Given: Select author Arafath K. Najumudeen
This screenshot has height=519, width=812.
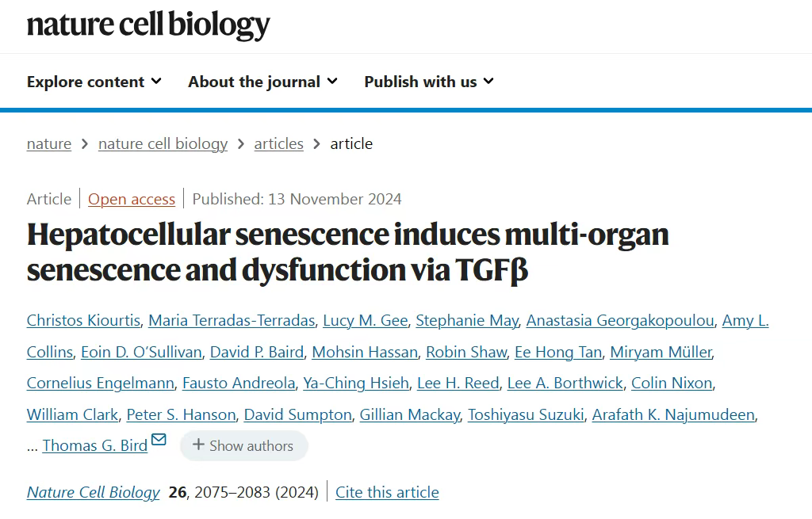Looking at the screenshot, I should pos(674,414).
